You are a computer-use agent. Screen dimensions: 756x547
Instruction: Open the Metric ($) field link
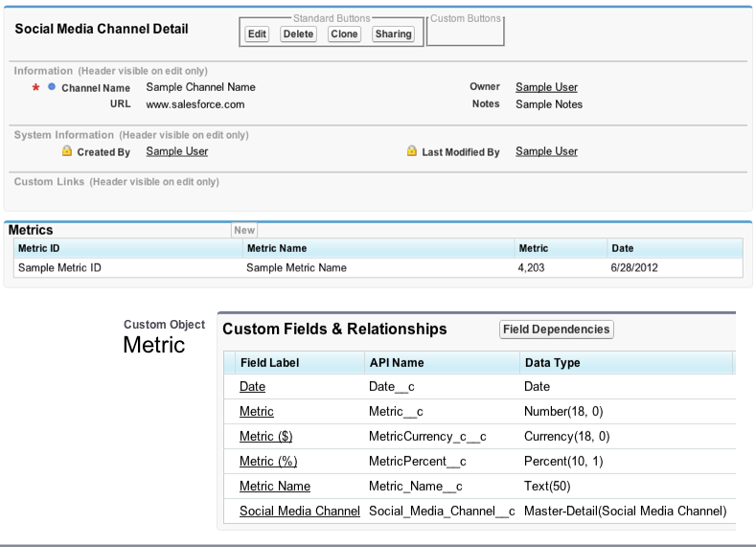pyautogui.click(x=265, y=436)
